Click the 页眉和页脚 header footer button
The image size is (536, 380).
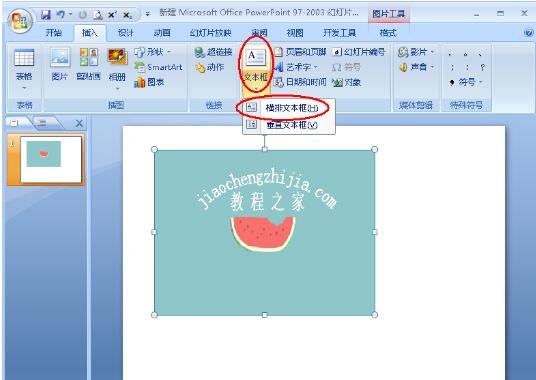click(x=300, y=52)
